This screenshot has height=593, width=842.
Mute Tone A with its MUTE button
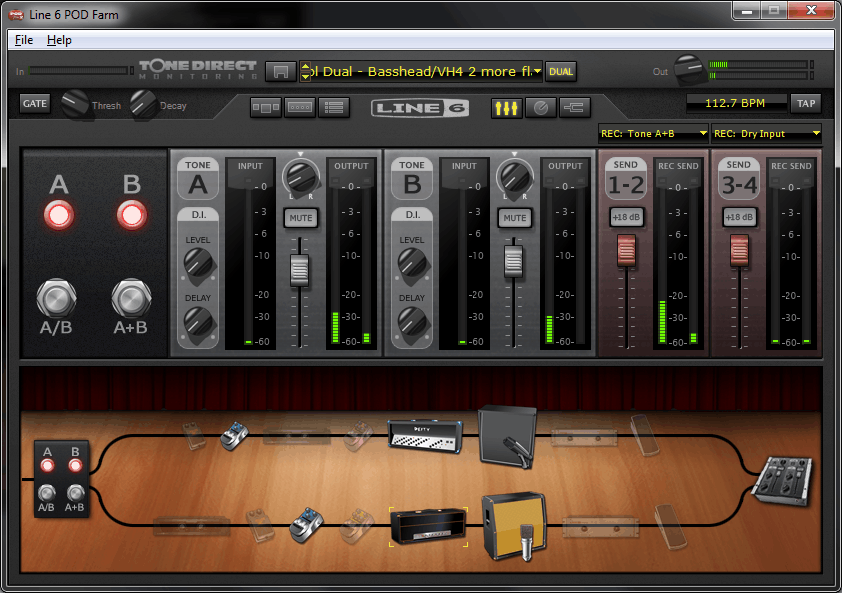click(301, 218)
